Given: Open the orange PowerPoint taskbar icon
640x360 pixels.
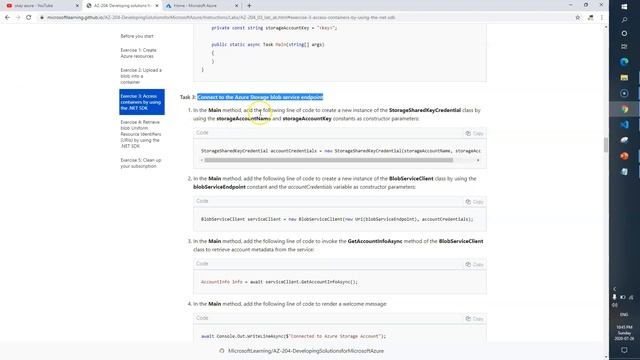Looking at the screenshot, I should click(624, 156).
